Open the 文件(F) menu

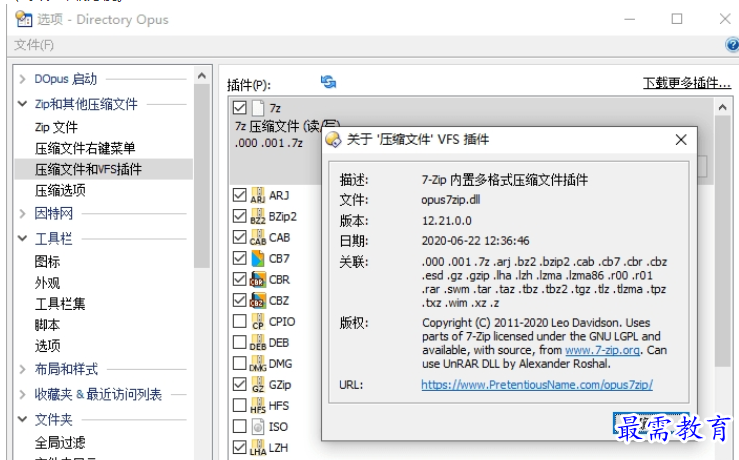coord(34,45)
